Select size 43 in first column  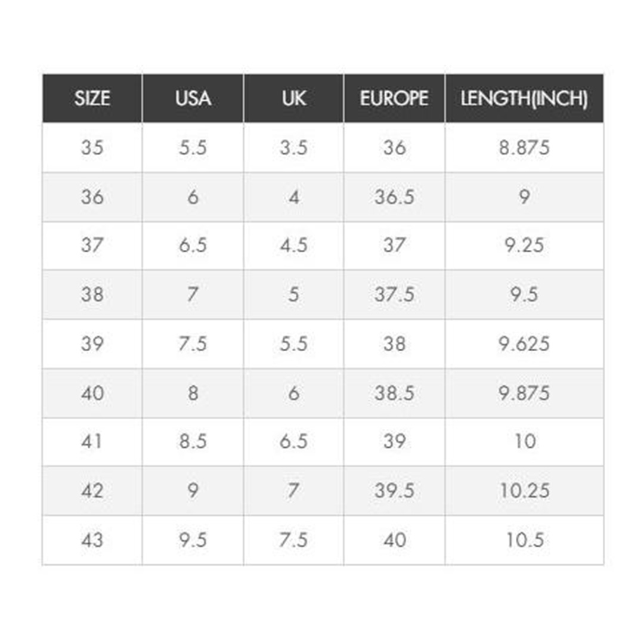(x=92, y=540)
